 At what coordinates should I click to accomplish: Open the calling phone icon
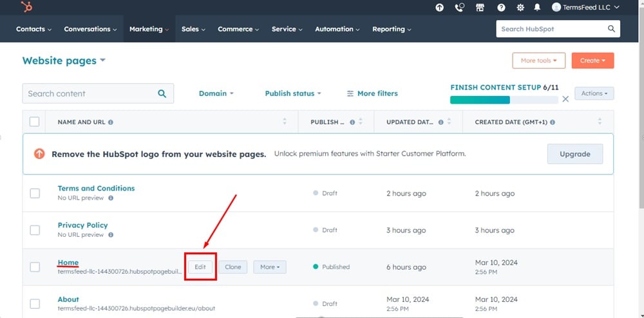point(460,7)
